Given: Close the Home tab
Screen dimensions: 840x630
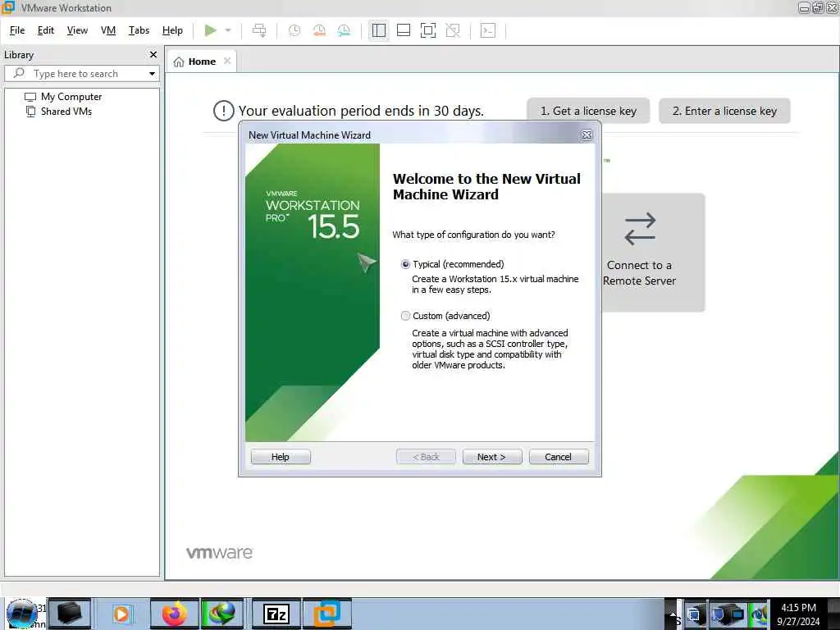Looking at the screenshot, I should (227, 61).
